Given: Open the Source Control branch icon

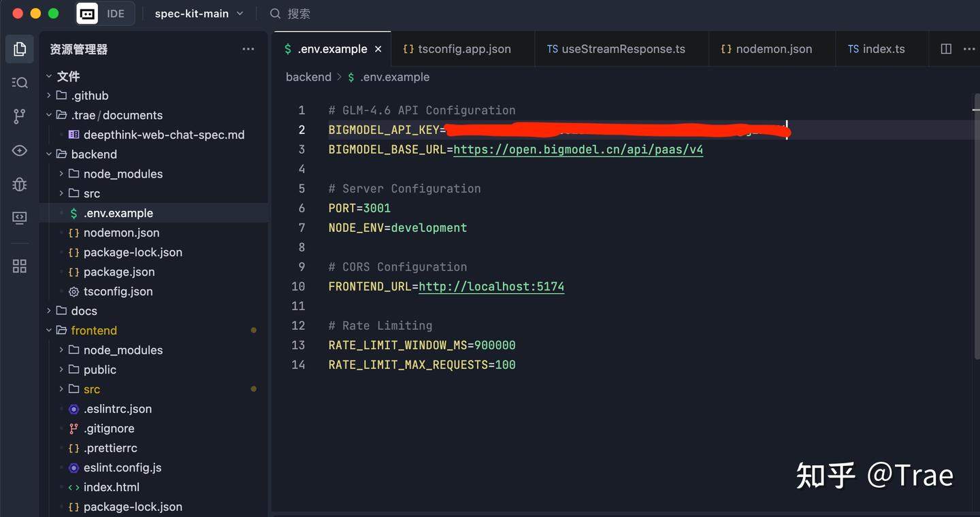Looking at the screenshot, I should click(x=20, y=116).
